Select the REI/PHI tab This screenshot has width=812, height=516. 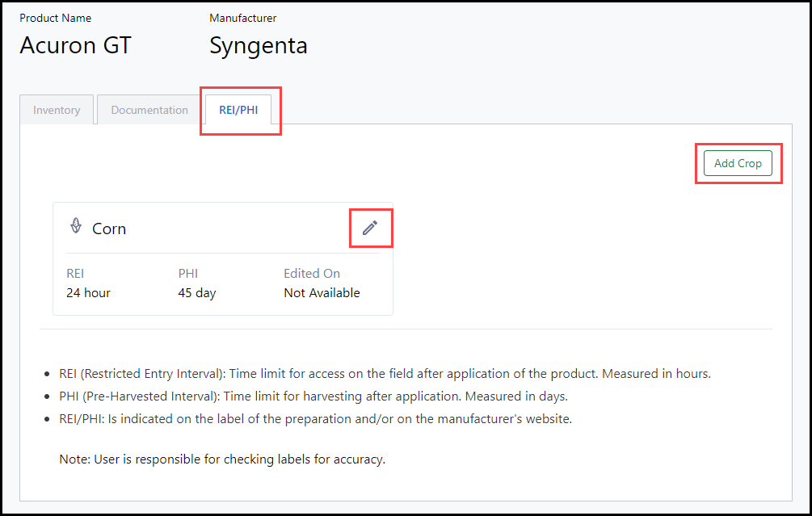coord(238,110)
